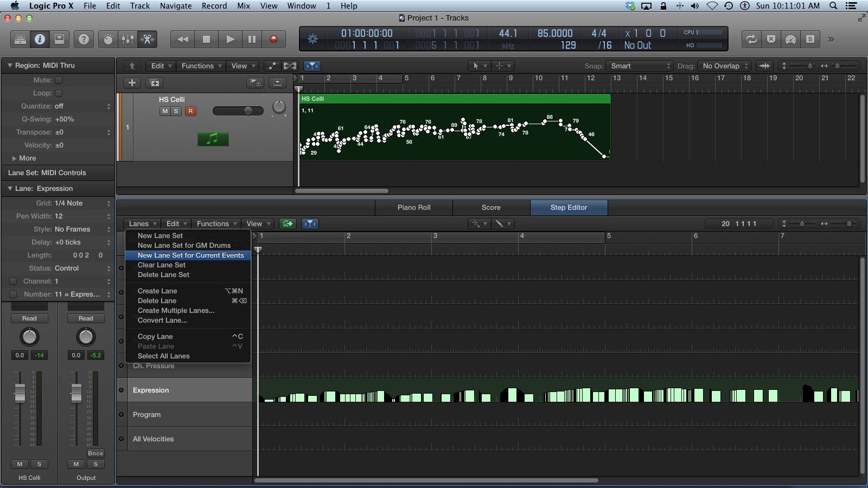Open LCD display settings gear
Viewport: 868px width, 488px height.
[312, 39]
